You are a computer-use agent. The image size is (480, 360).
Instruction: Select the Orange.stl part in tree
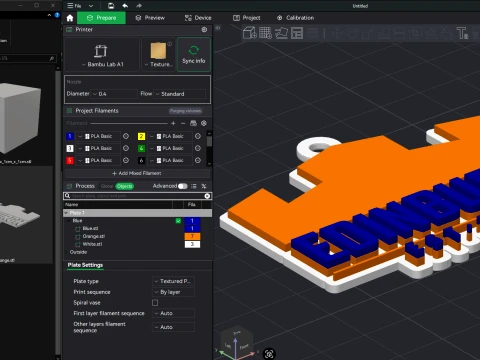94,236
